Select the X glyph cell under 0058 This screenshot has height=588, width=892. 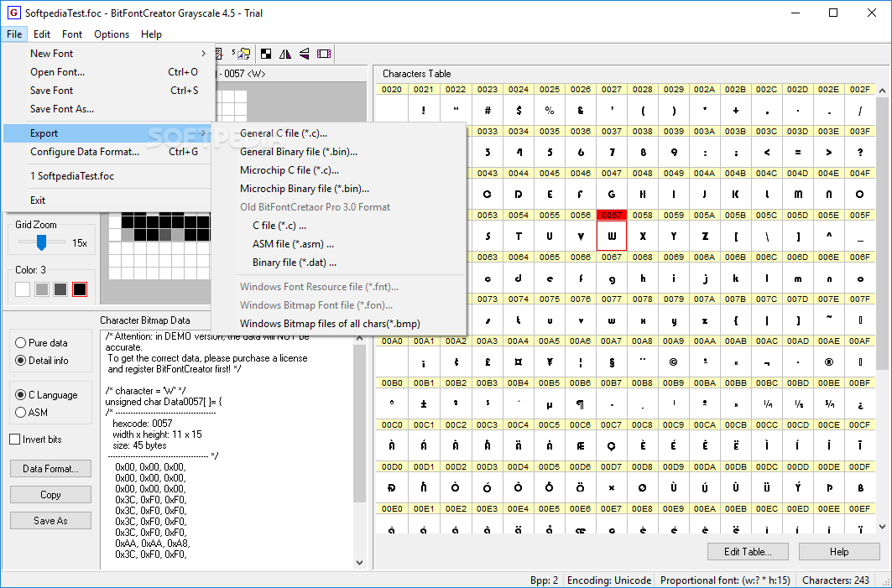pos(643,236)
